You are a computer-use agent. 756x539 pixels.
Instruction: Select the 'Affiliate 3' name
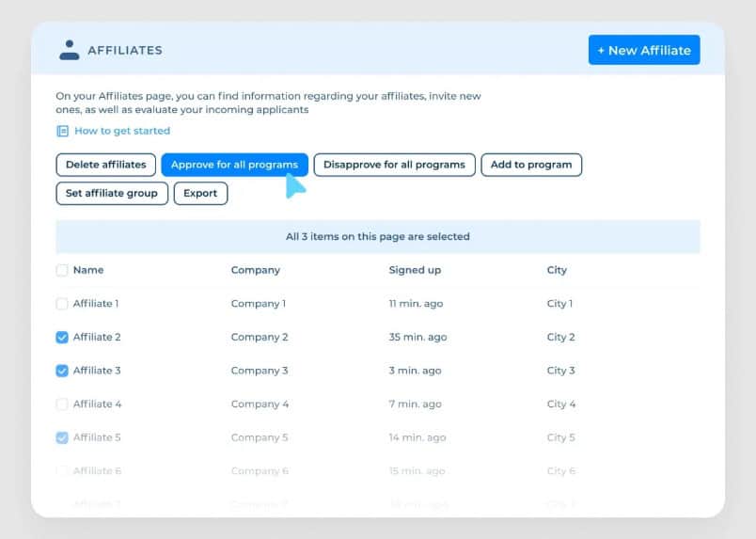click(x=97, y=371)
